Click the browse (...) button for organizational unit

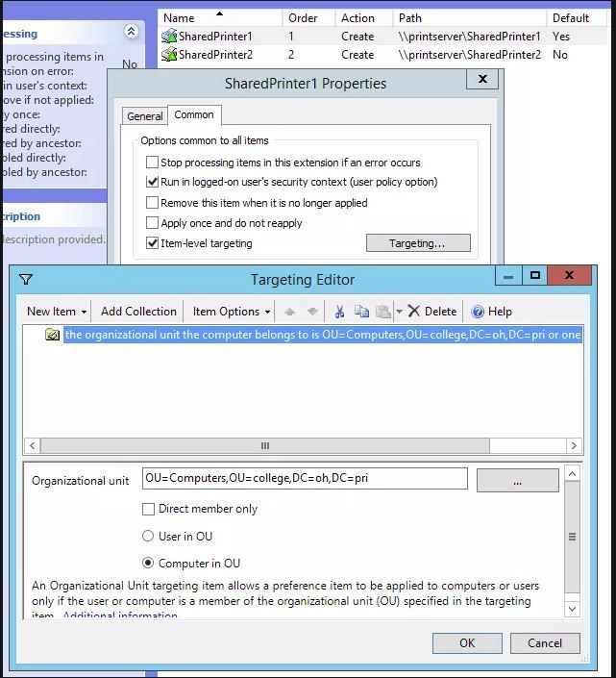518,480
